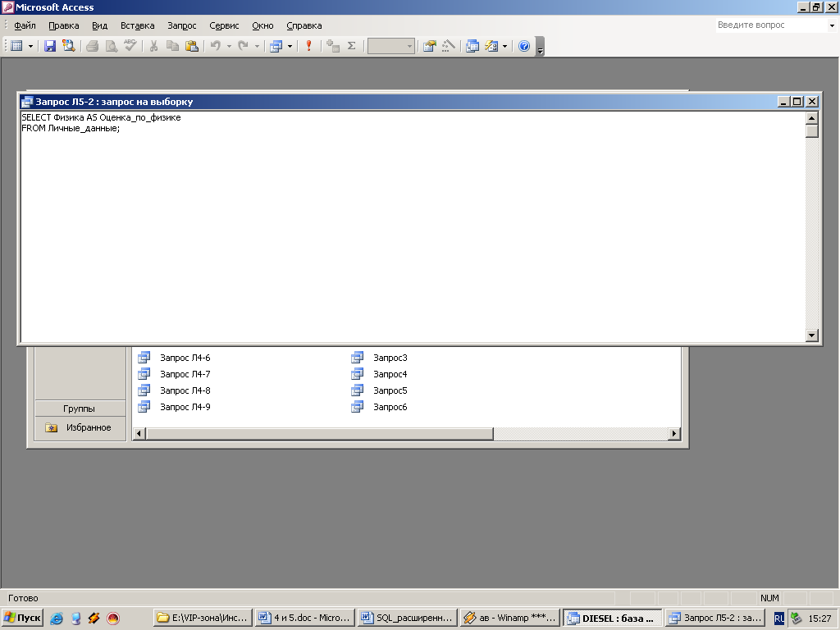This screenshot has height=630, width=840.
Task: Click the Пуск Start button
Action: pyautogui.click(x=22, y=619)
